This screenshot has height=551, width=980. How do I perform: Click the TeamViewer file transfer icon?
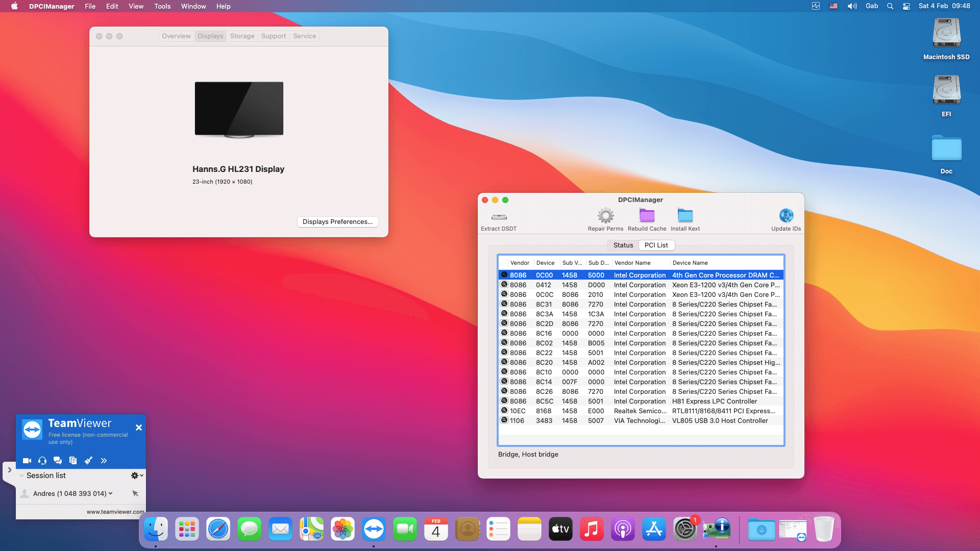73,460
